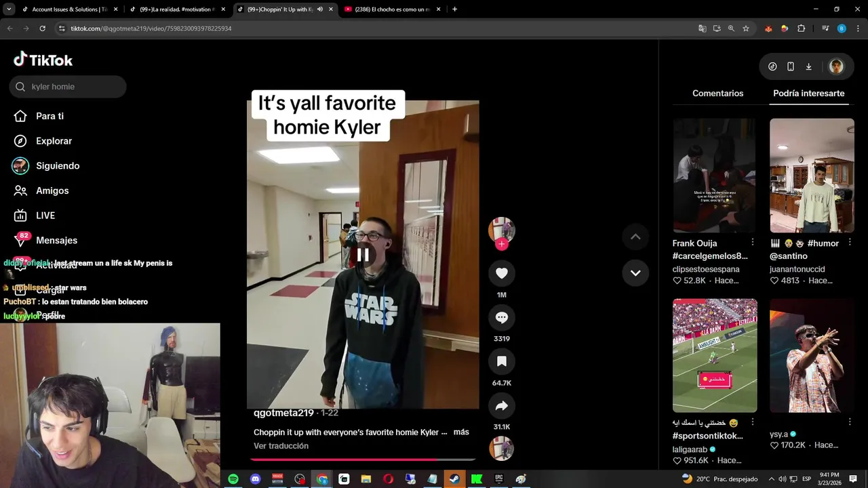868x488 pixels.
Task: Open the Chrome Extensions puzzle icon
Action: click(802, 28)
